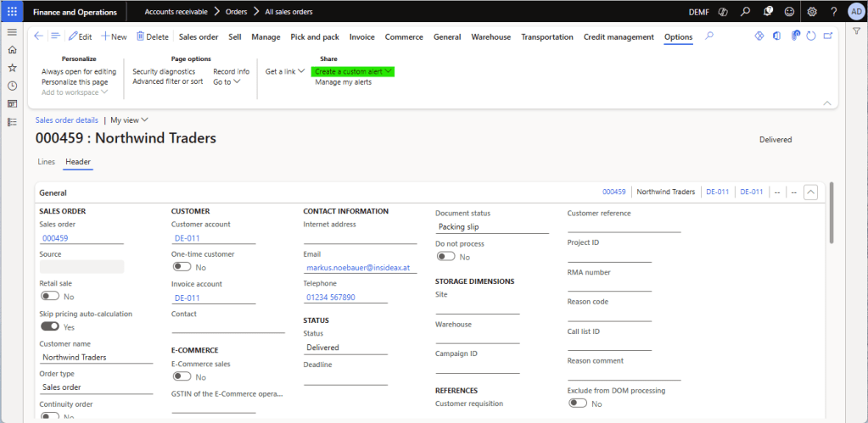Open Advanced filter or sort
The width and height of the screenshot is (868, 423).
[x=168, y=82]
